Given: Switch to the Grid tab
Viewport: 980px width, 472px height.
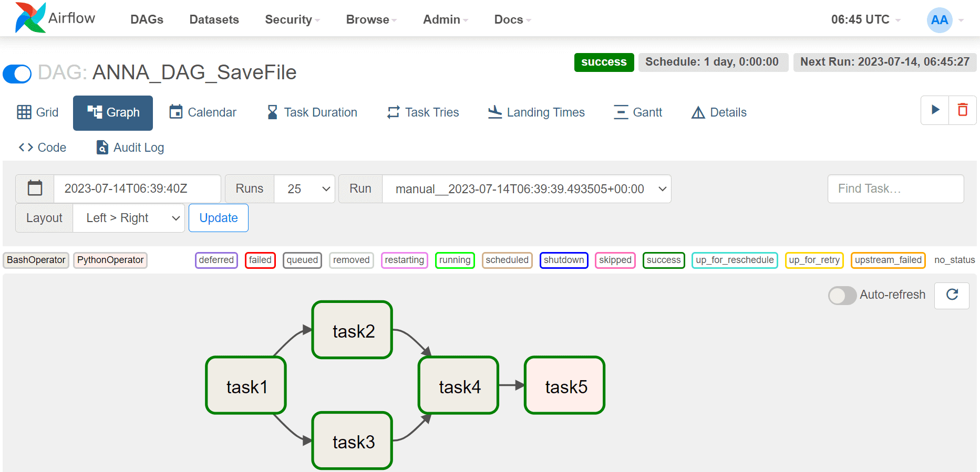Looking at the screenshot, I should click(x=38, y=112).
